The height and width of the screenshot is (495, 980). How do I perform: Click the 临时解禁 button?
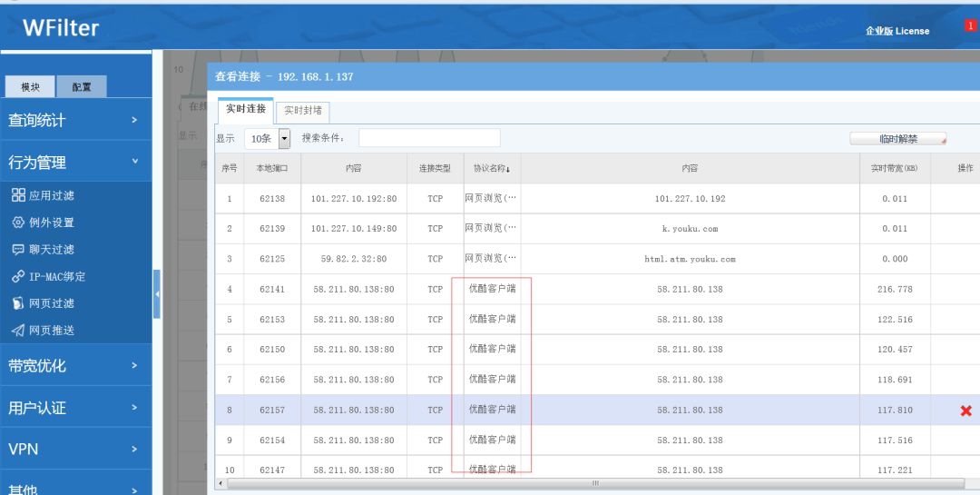tap(897, 139)
